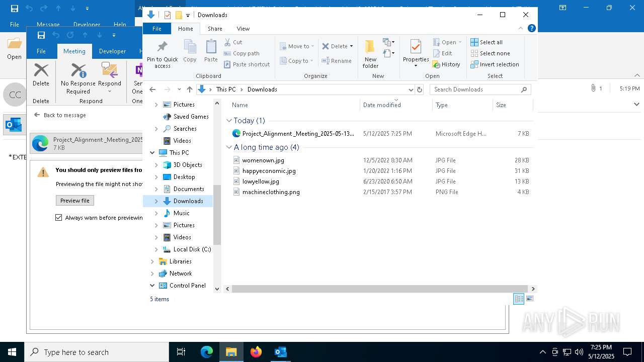Click the navigation pane vertical scrollbar
The height and width of the screenshot is (362, 644).
(217, 215)
